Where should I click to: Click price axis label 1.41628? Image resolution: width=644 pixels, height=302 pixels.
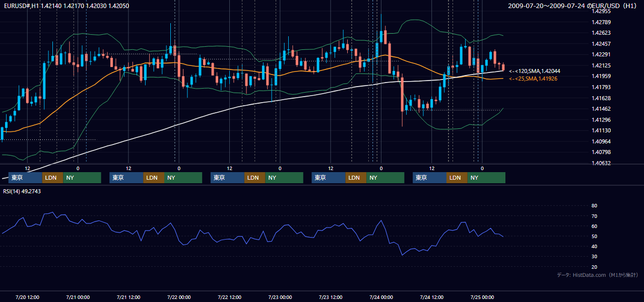(x=601, y=98)
